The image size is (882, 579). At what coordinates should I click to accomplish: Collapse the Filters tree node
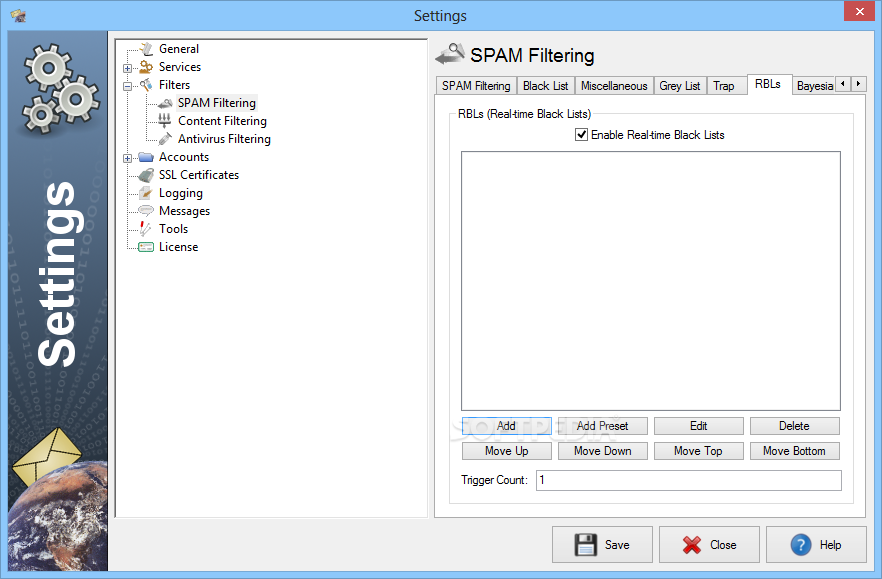128,86
